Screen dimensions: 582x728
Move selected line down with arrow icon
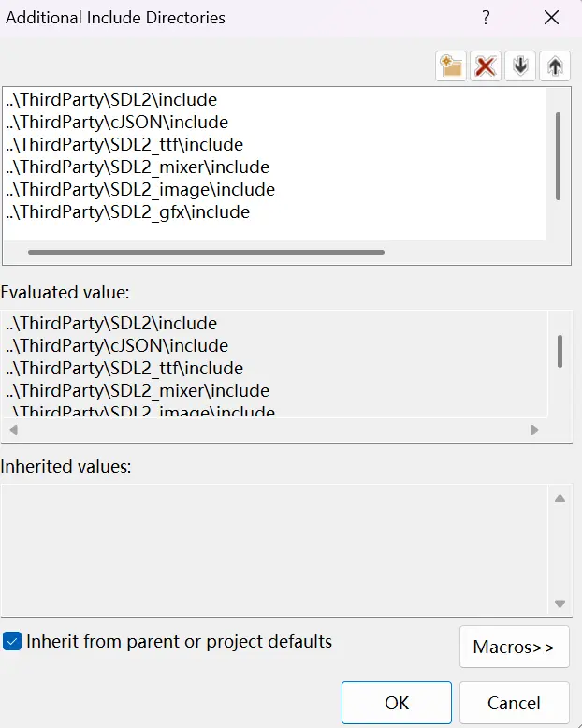520,66
